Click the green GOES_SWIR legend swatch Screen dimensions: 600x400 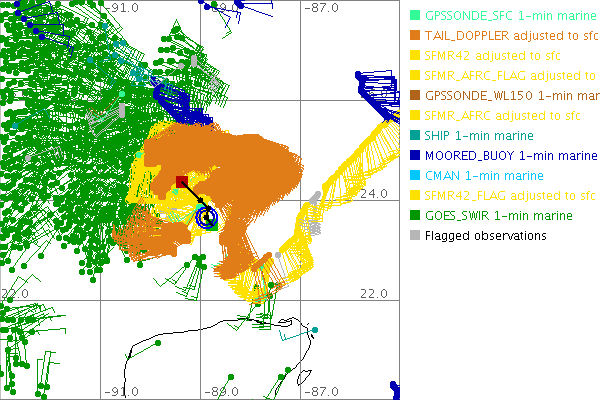tap(415, 216)
